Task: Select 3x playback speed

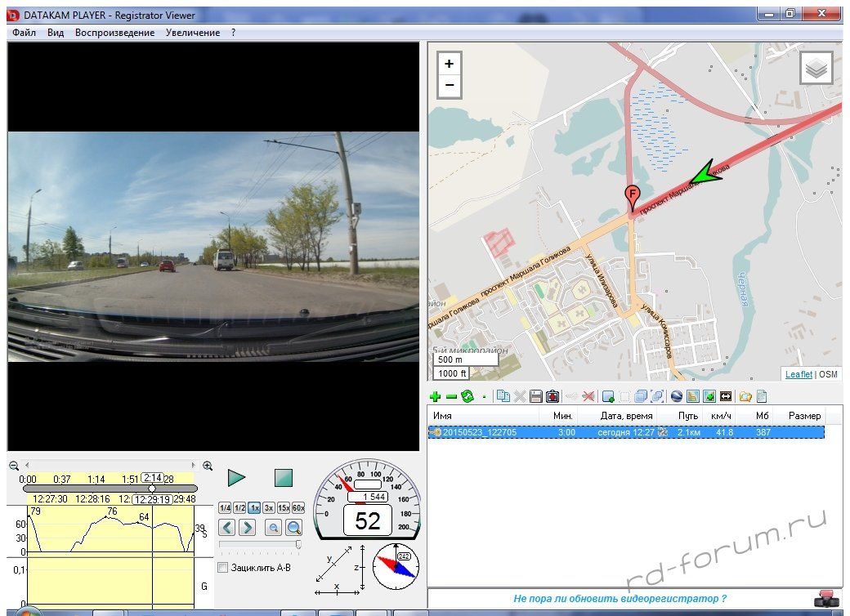Action: [x=269, y=507]
